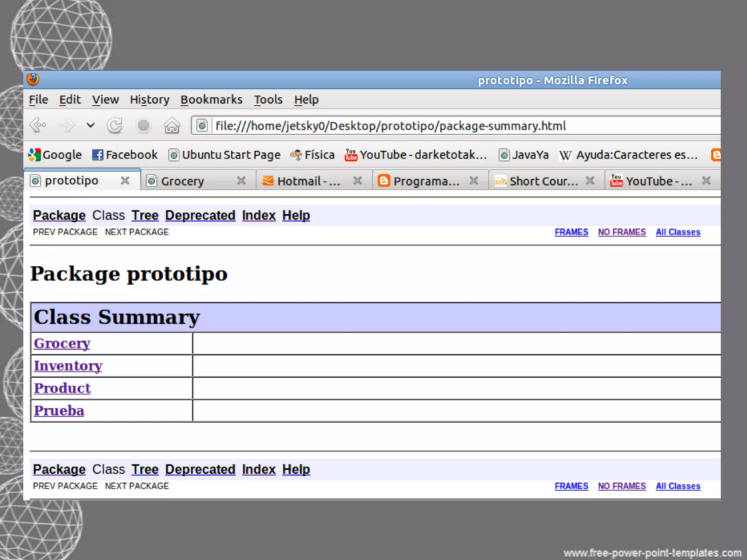747x560 pixels.
Task: Click the Forward navigation arrow
Action: tap(67, 125)
